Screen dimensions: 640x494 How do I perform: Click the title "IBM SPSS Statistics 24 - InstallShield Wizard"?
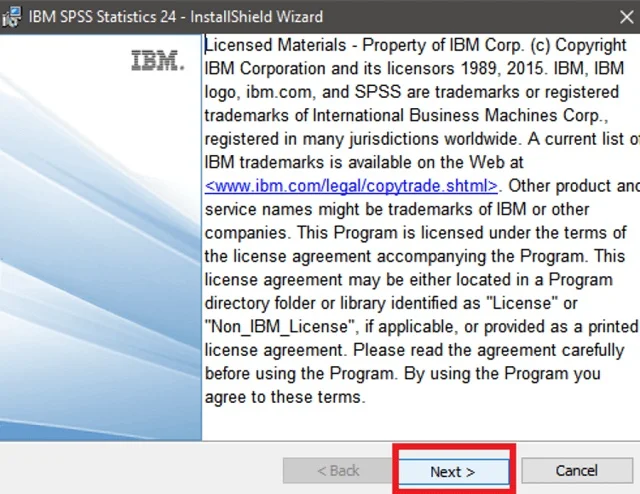176,17
